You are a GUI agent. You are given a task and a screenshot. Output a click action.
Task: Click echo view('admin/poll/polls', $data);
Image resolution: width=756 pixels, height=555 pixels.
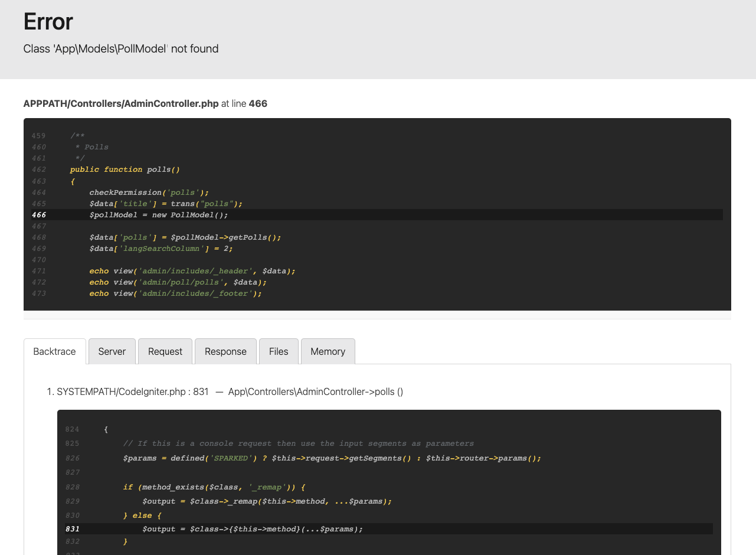pos(178,282)
